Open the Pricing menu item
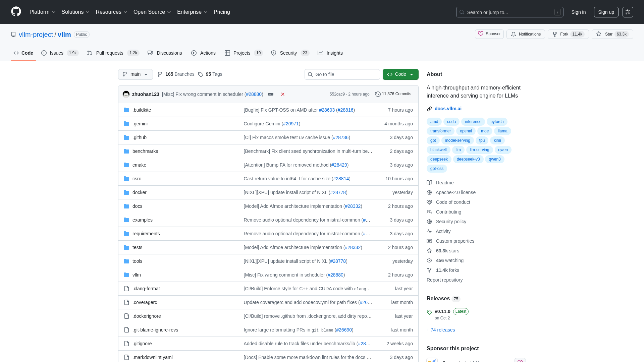Screen dimensions: 644x362 pyautogui.click(x=222, y=12)
